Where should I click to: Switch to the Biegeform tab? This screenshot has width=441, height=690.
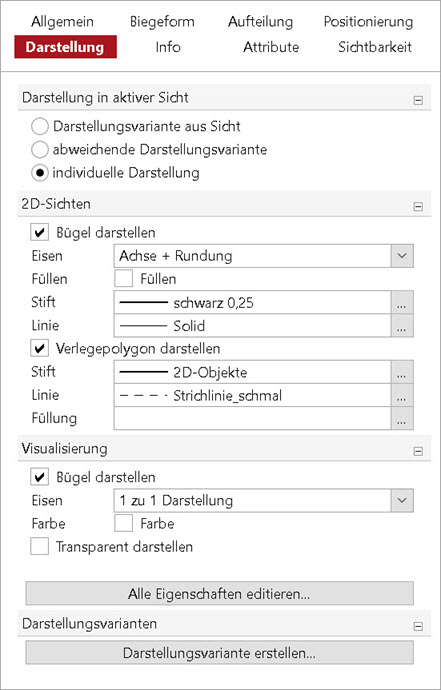click(x=162, y=22)
